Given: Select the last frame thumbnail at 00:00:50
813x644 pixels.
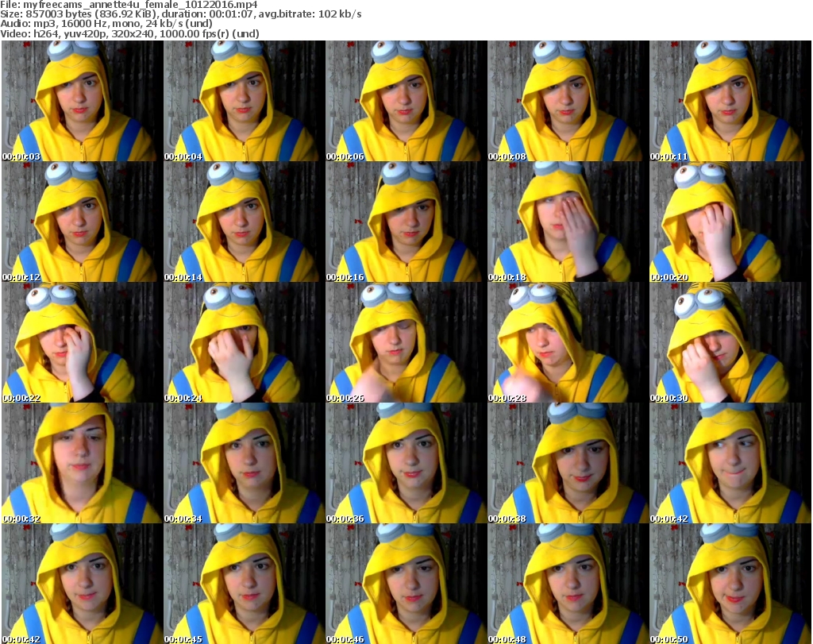Looking at the screenshot, I should pos(730,584).
